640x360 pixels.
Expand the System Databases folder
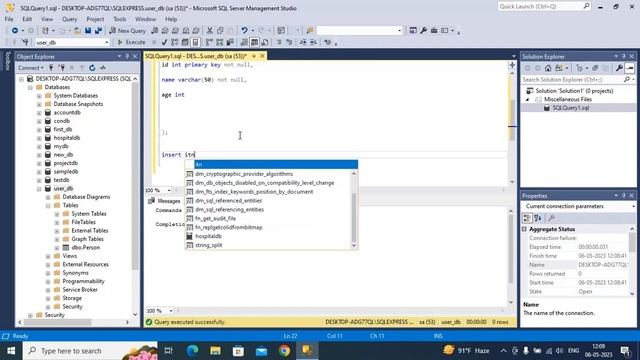39,96
